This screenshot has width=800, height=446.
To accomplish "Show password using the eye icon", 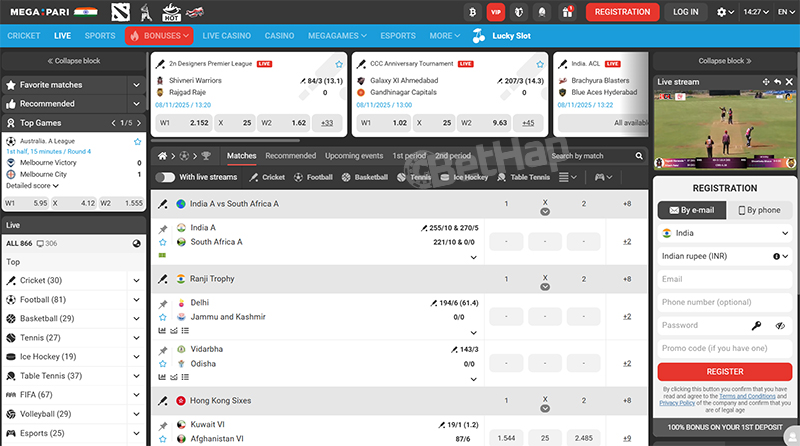I will click(x=780, y=326).
